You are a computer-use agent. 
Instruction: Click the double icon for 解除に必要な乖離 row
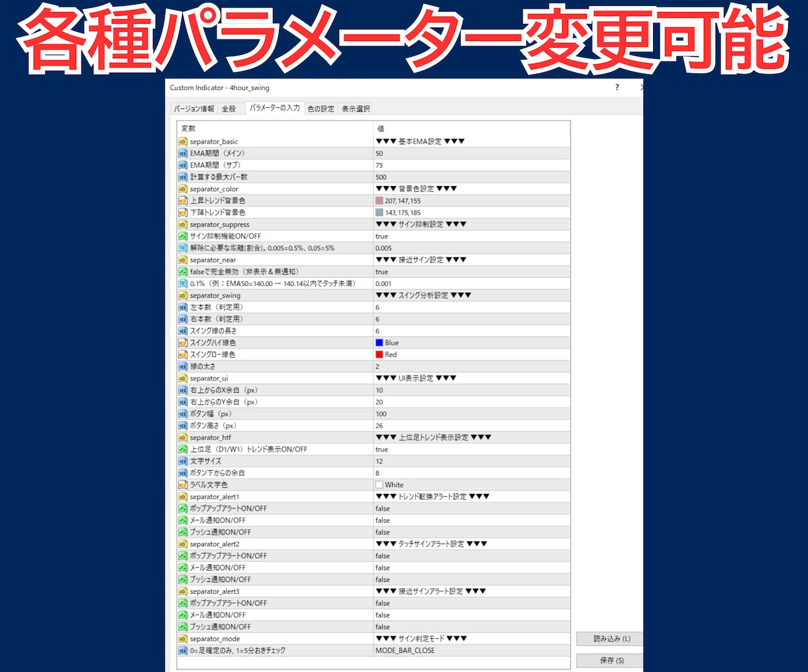(x=183, y=248)
